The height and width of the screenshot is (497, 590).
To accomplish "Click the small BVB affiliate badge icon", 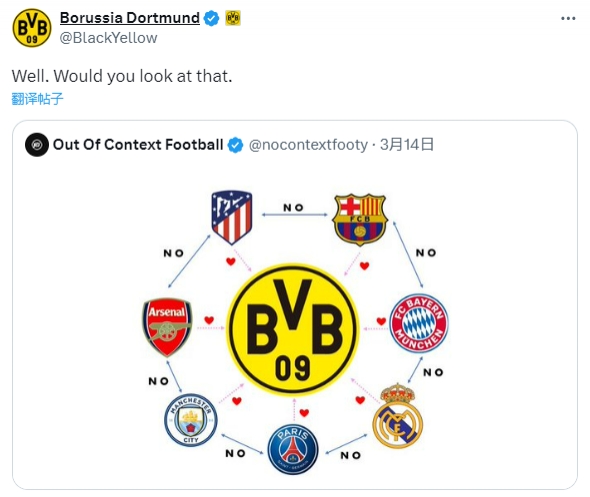I will click(233, 18).
